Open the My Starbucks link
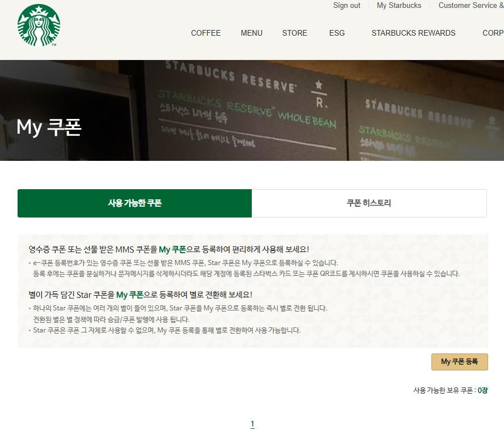 [x=399, y=6]
